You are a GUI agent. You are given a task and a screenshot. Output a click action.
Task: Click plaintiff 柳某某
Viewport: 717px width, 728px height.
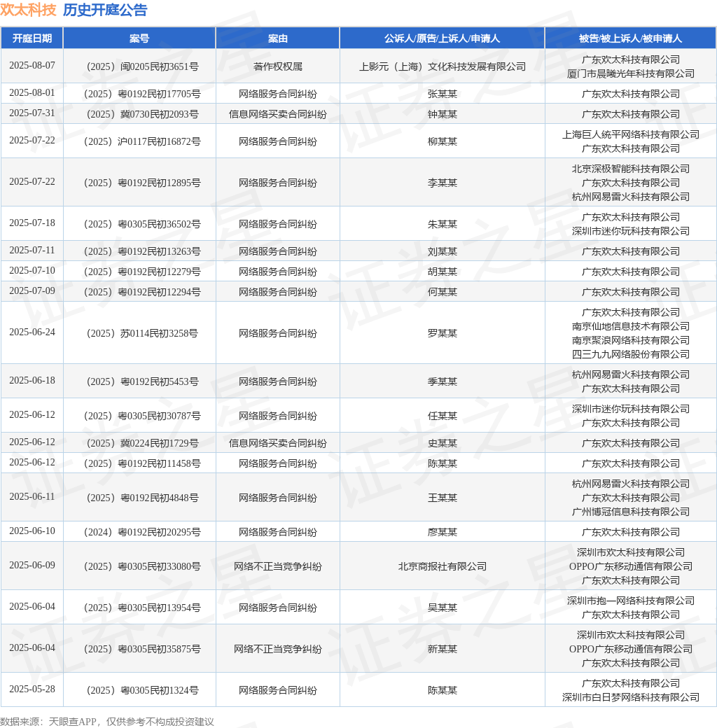point(442,141)
